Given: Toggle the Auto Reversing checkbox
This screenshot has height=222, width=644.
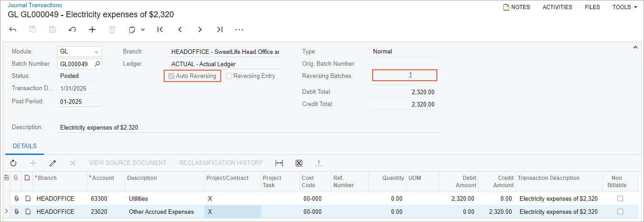Looking at the screenshot, I should [171, 76].
